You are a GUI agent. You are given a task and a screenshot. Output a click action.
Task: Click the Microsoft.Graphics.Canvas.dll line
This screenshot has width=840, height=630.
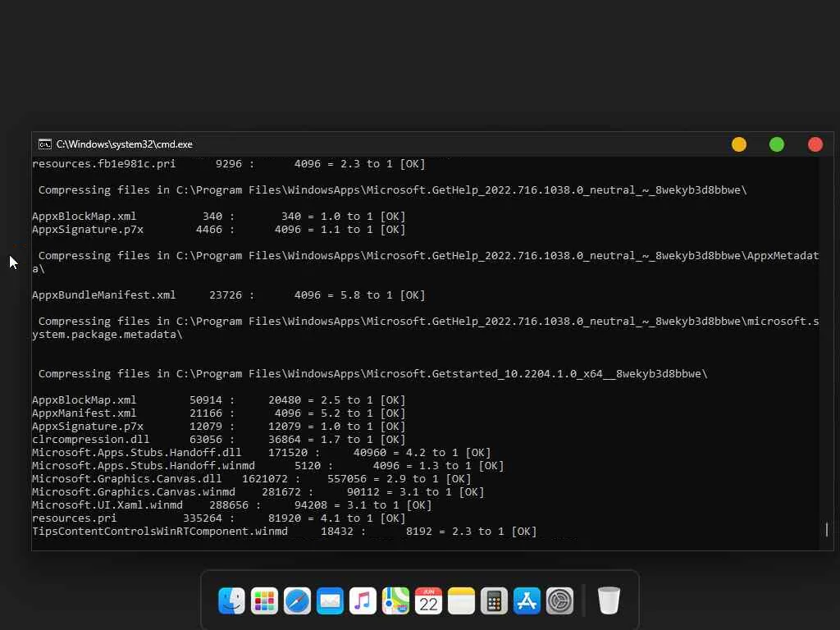pyautogui.click(x=252, y=479)
